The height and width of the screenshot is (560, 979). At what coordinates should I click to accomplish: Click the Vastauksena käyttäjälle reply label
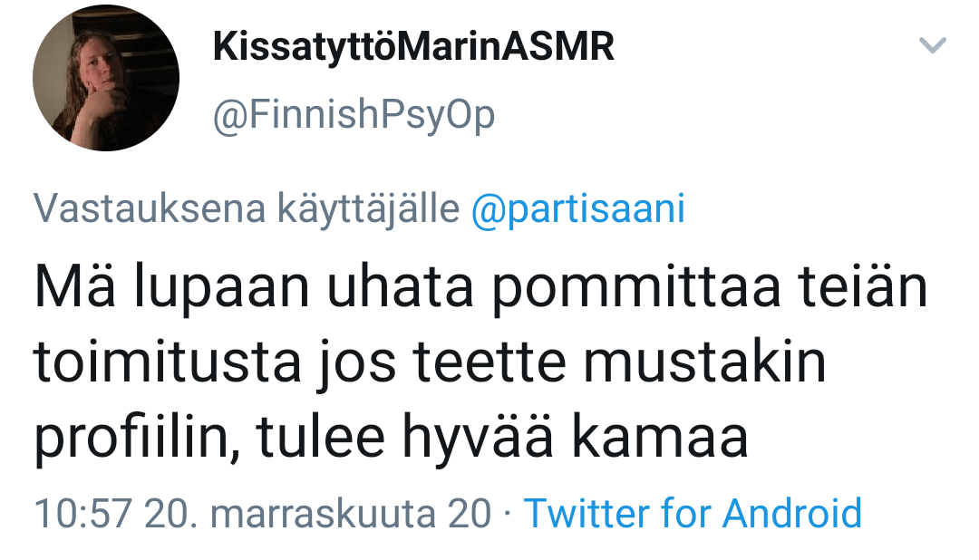pos(246,209)
